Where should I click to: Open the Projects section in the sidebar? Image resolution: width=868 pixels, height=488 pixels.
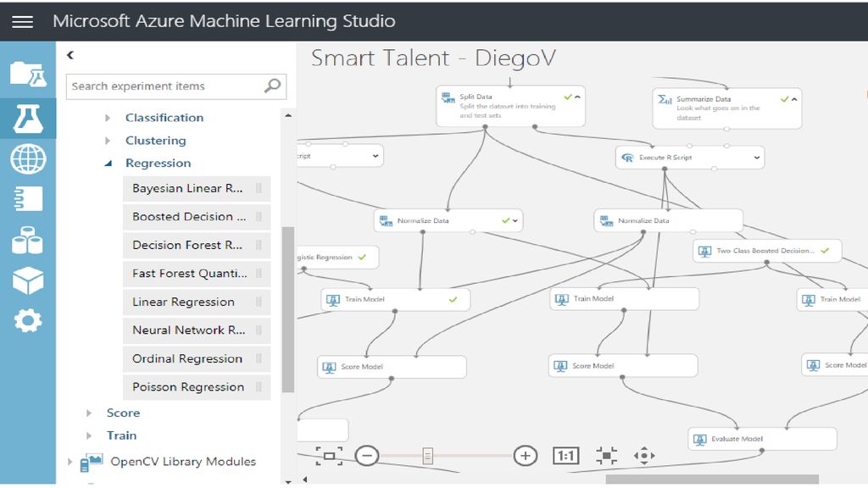tap(28, 75)
